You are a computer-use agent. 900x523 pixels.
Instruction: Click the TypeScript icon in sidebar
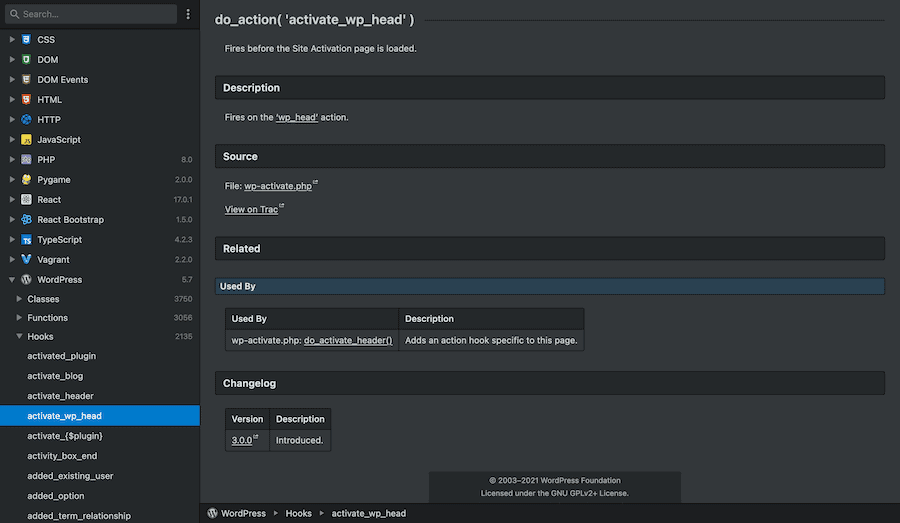[x=26, y=240]
